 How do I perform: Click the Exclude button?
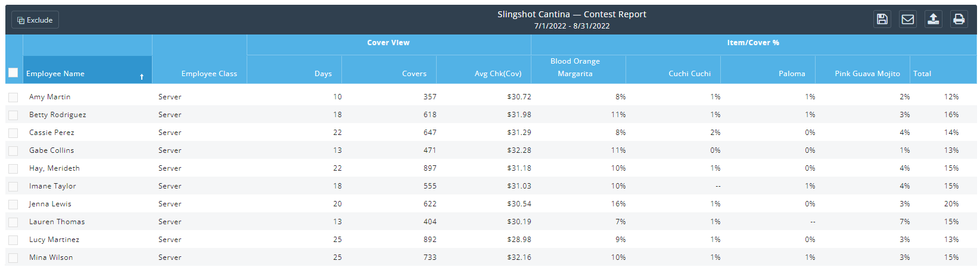point(35,20)
